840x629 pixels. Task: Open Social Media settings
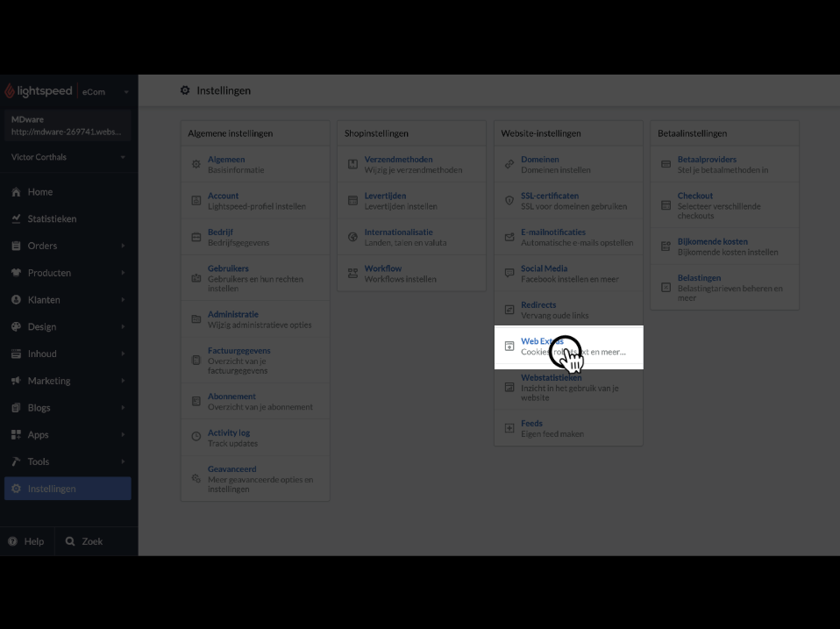point(545,268)
